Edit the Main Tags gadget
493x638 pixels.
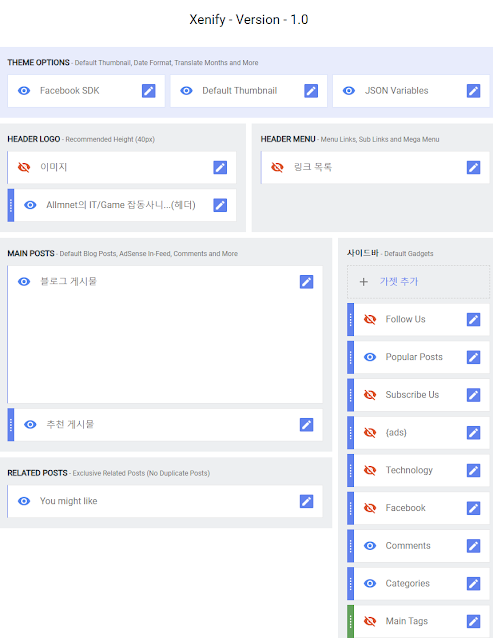473,621
